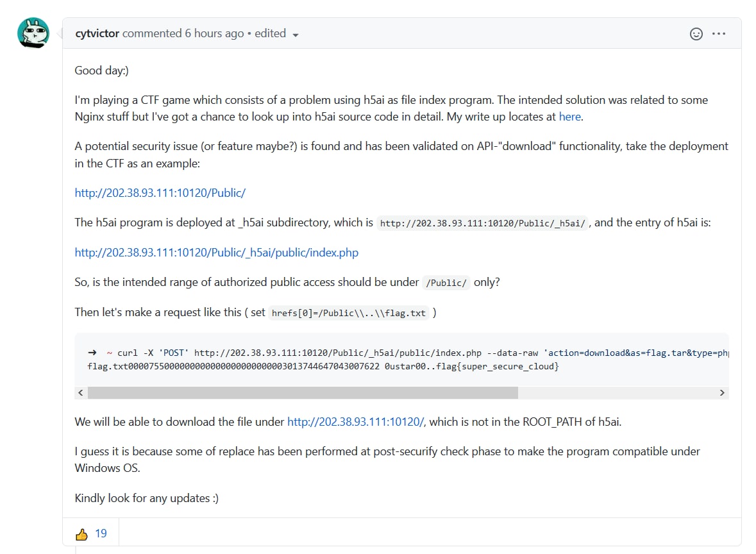Click the "Kindly look for any updates :)" line

click(x=147, y=498)
